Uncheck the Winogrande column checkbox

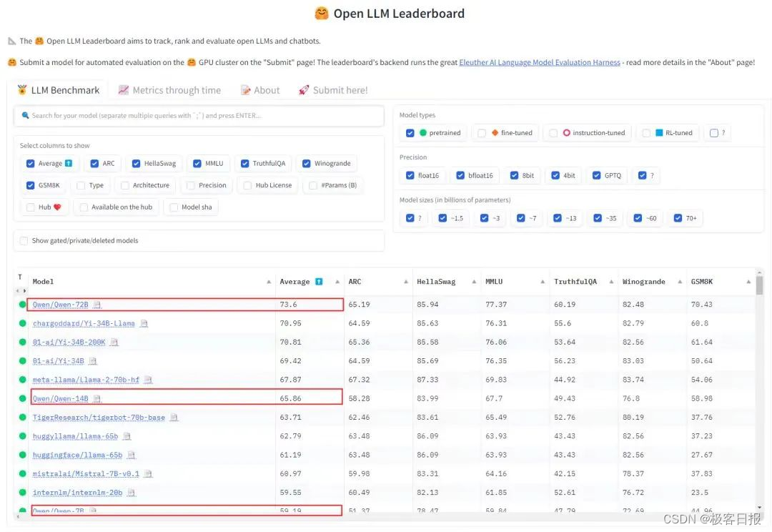click(306, 164)
